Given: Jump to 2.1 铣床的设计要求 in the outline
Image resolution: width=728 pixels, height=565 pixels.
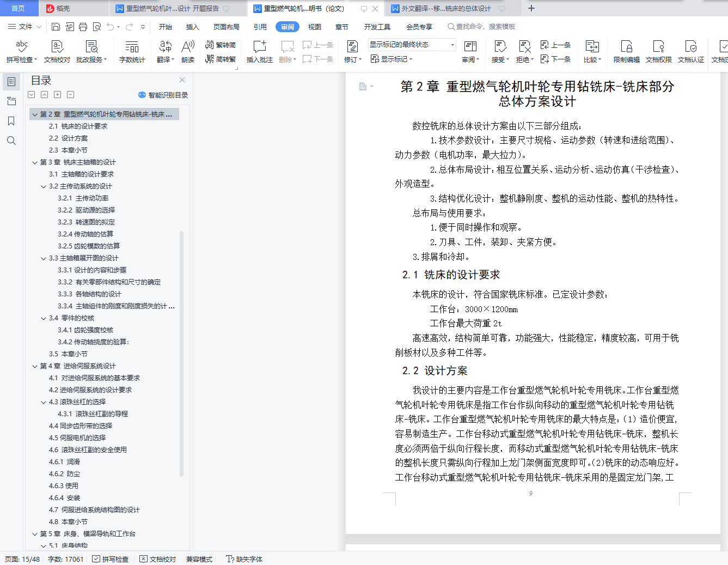Looking at the screenshot, I should (x=78, y=126).
